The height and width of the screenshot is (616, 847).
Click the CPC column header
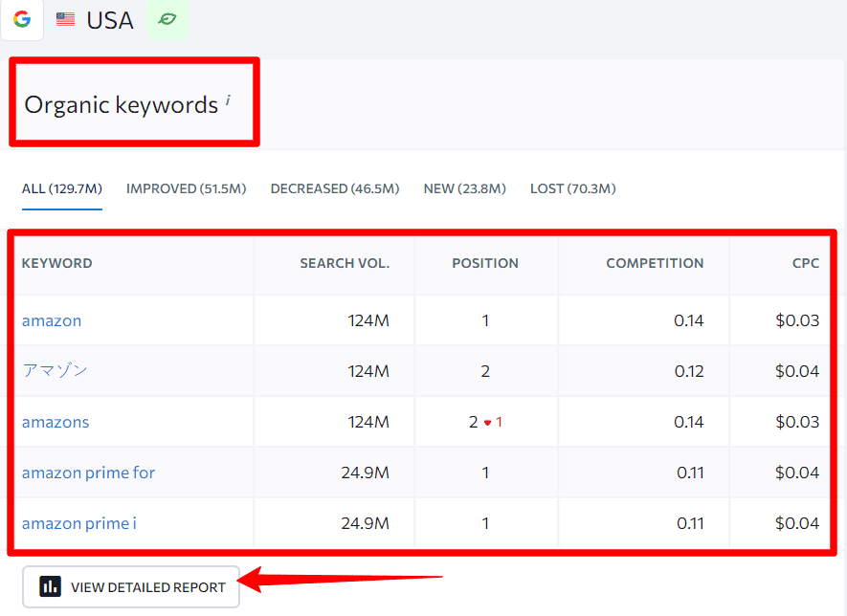[806, 263]
